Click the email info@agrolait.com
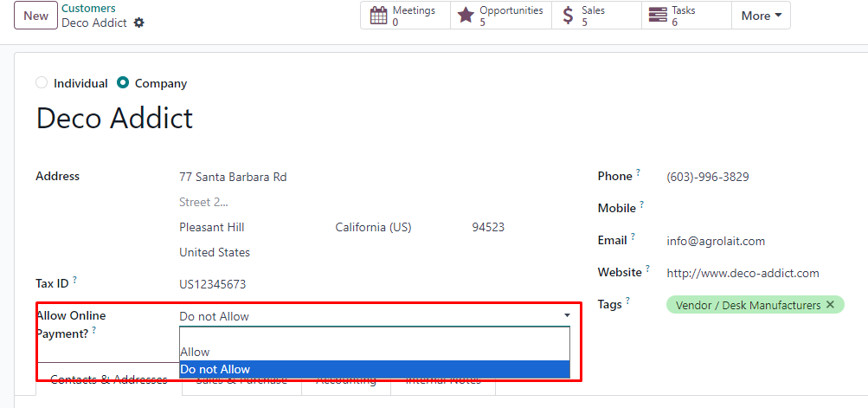The height and width of the screenshot is (408, 868). (x=716, y=241)
